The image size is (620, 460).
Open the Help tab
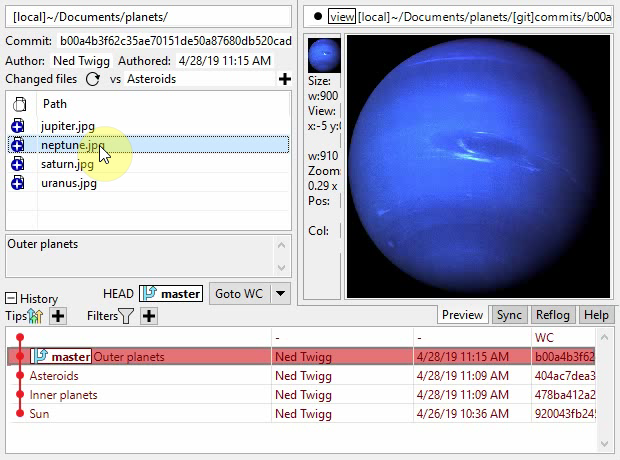tap(596, 314)
